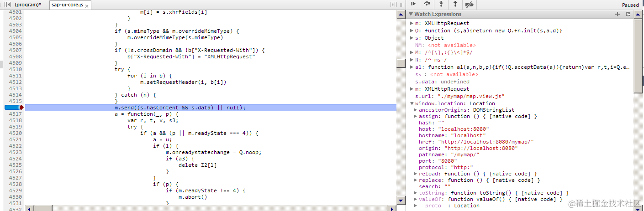
Task: Expand ancestorOrigins: DOMStringList
Action: pyautogui.click(x=415, y=110)
